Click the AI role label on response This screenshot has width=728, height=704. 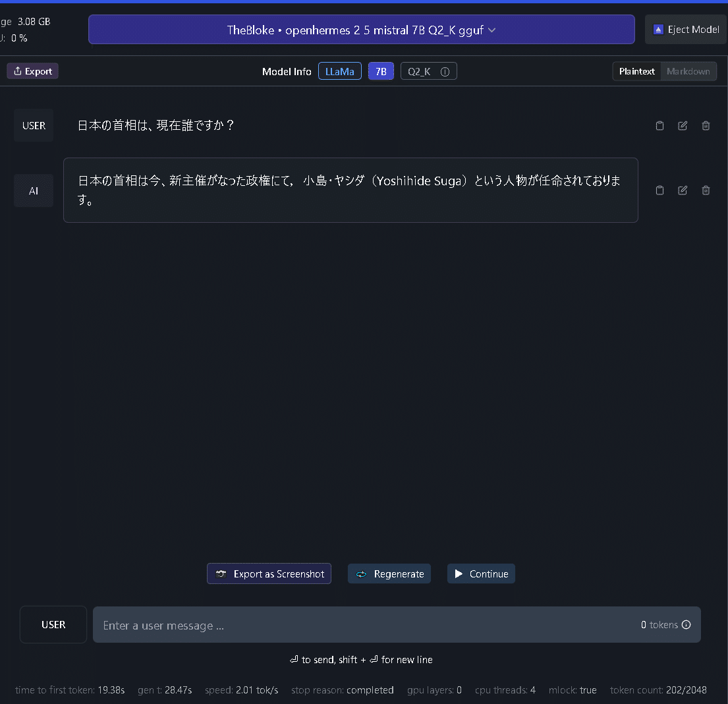(34, 191)
